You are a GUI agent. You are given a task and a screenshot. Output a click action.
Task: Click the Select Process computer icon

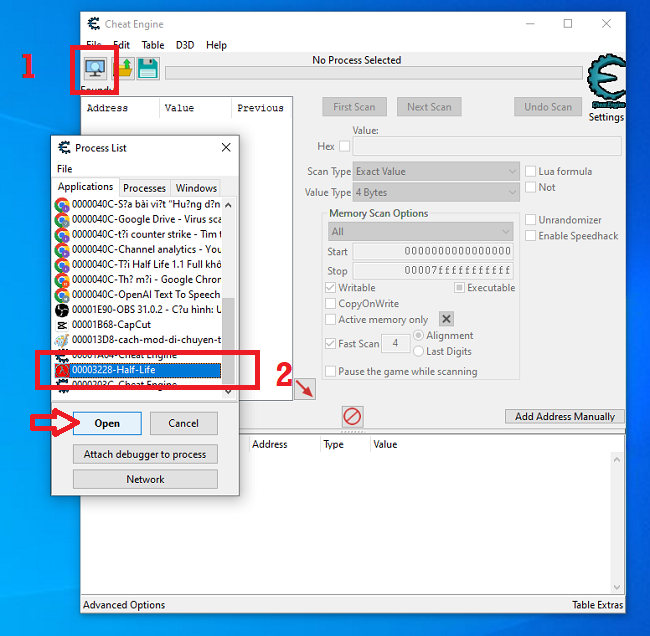click(x=95, y=69)
